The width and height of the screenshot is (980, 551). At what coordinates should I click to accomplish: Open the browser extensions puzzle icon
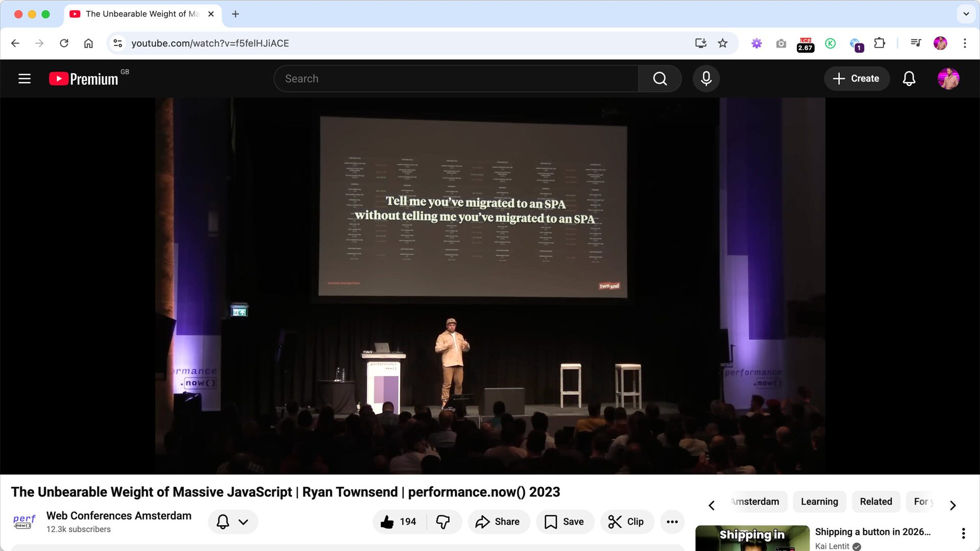click(879, 43)
